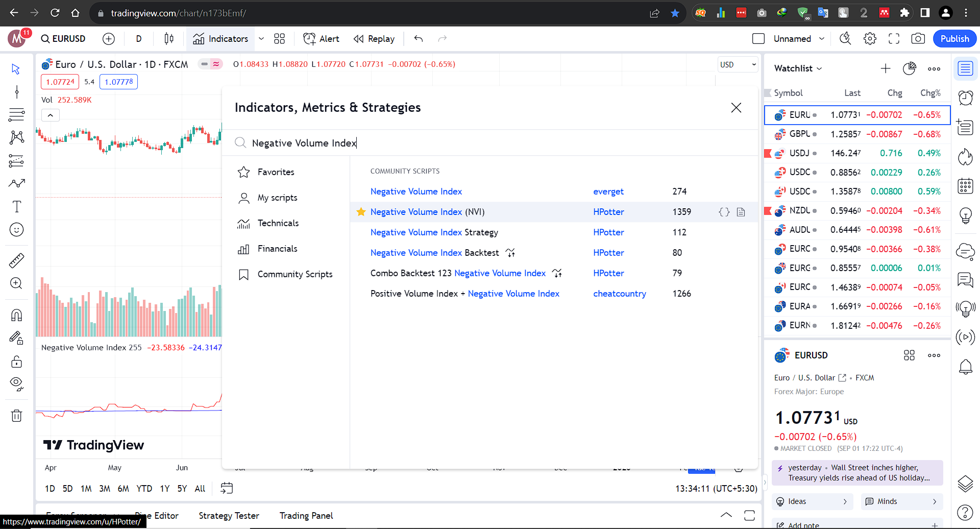Bookmark this page in Chrome
The height and width of the screenshot is (529, 980).
[675, 13]
